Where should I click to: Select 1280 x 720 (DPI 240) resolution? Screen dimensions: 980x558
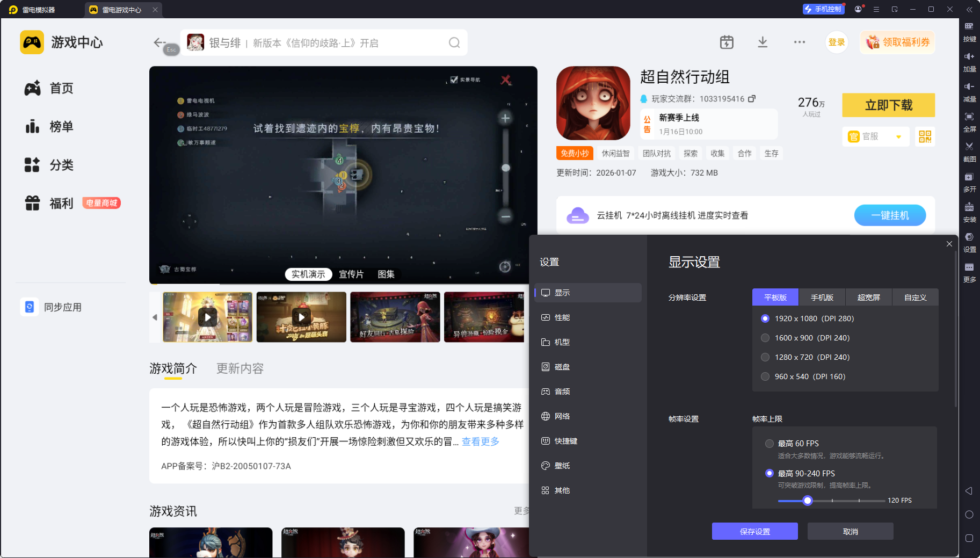click(x=765, y=357)
